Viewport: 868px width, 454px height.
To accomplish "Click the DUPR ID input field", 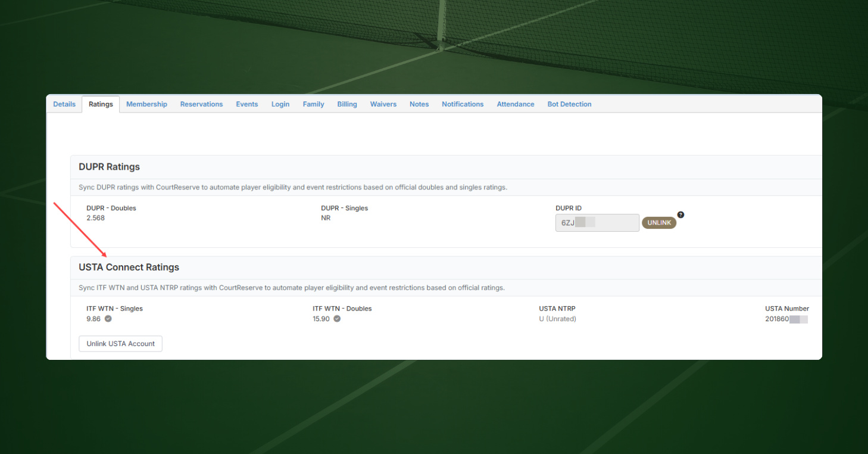I will coord(597,223).
